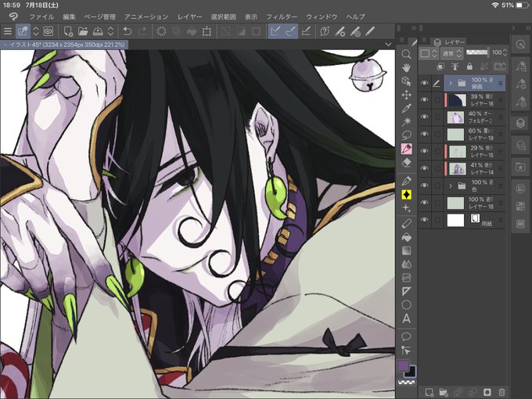The width and height of the screenshot is (532, 399).
Task: Select the Pencil nib tool below eraser
Action: click(406, 181)
